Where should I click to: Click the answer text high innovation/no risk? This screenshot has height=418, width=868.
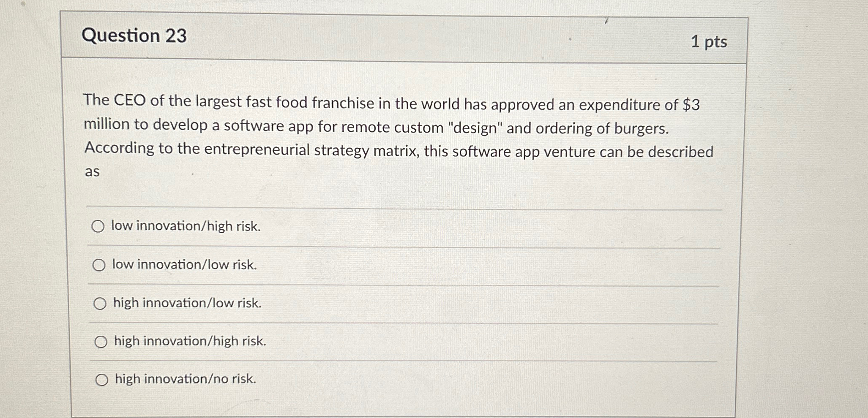pos(184,379)
